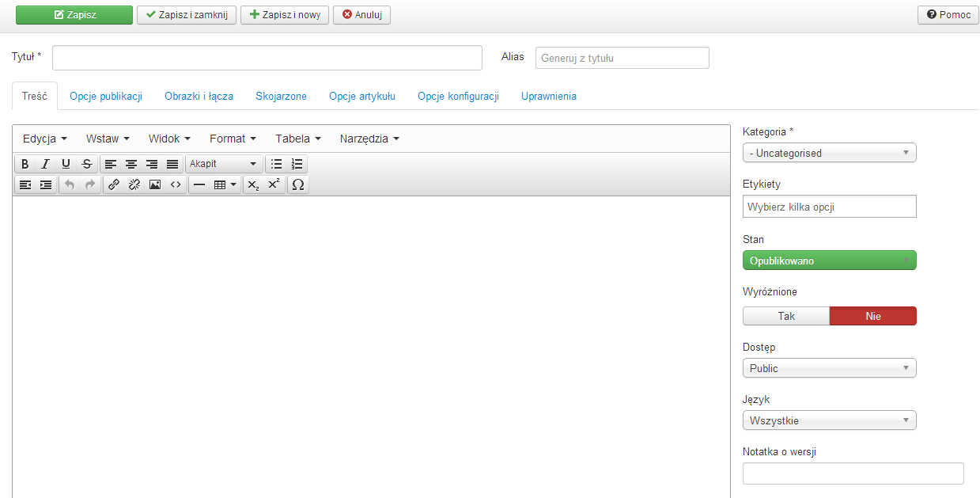
Task: Open the Dostęp dropdown (Public)
Action: (x=830, y=368)
